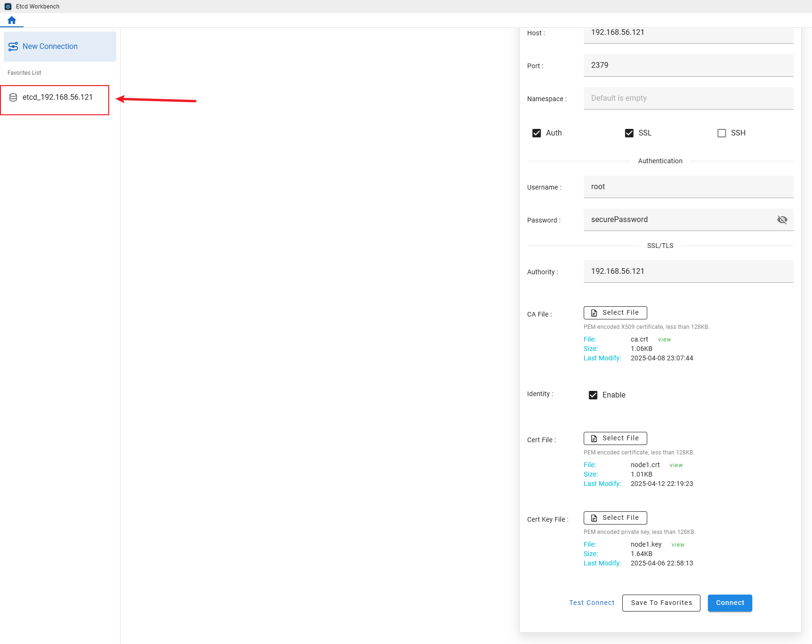Enable the SSH checkbox
Viewport: 812px width, 644px height.
pos(722,133)
